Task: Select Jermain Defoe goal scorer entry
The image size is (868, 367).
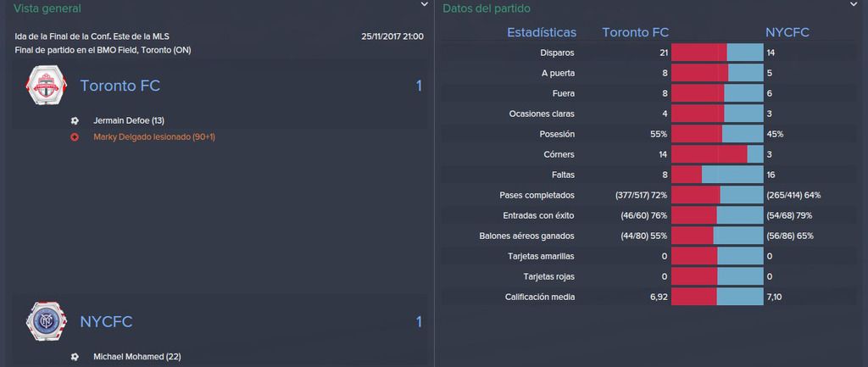Action: point(129,120)
